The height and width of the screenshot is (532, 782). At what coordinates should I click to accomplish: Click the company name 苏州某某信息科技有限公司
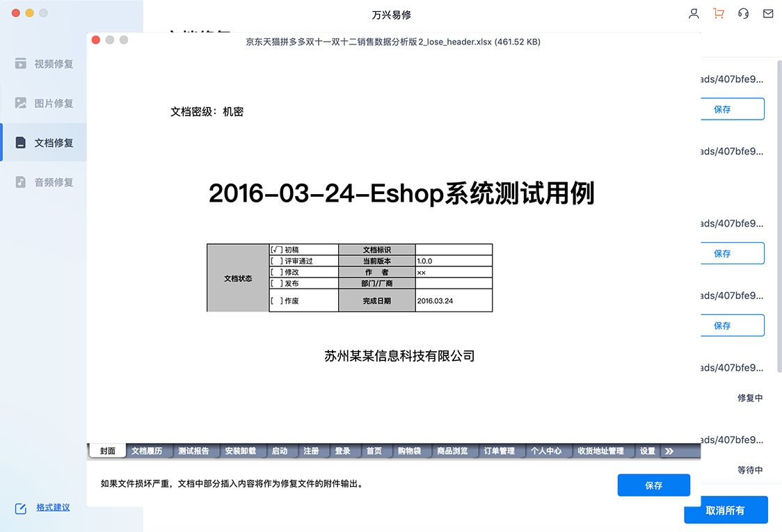pos(399,356)
